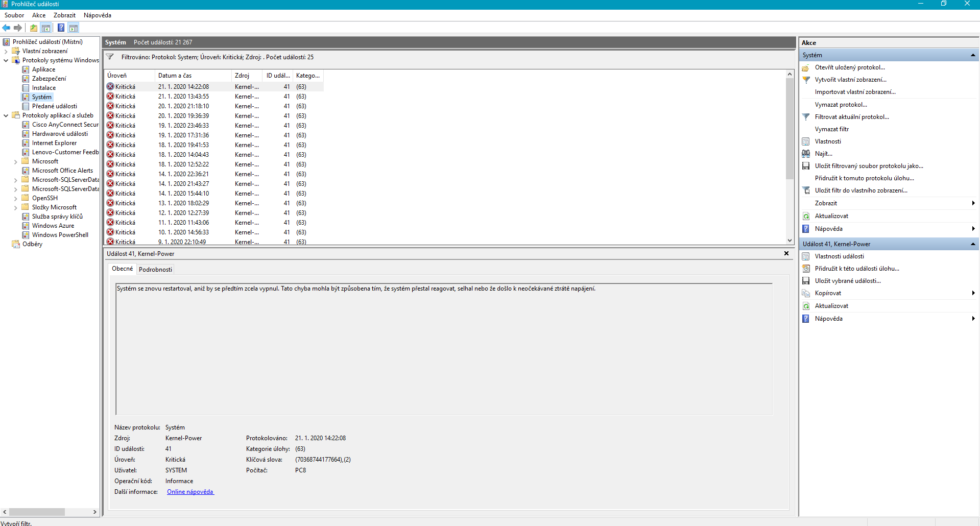Select the Internet Explorer log

pos(54,143)
